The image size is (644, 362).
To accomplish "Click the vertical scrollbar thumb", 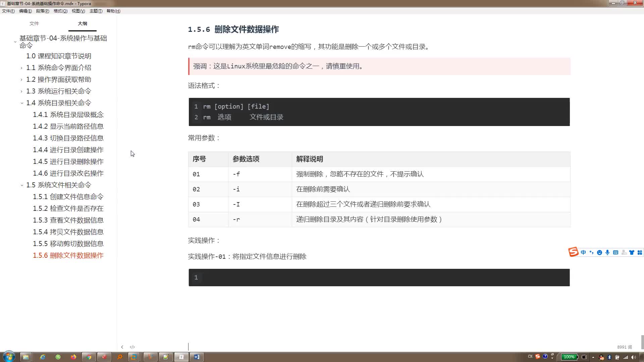I will [x=642, y=342].
